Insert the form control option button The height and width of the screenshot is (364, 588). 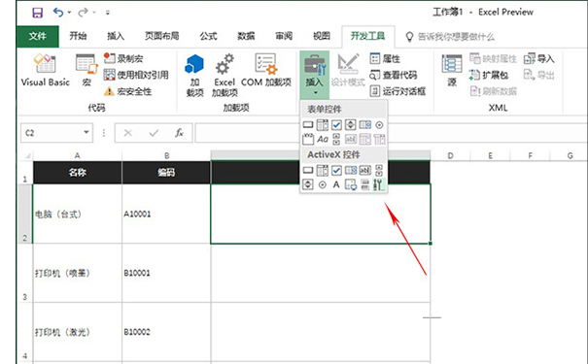(x=379, y=124)
